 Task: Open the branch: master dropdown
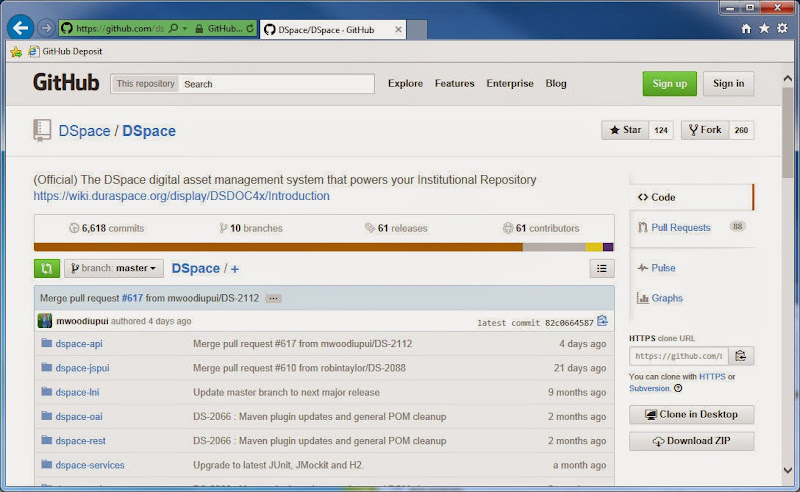(114, 268)
